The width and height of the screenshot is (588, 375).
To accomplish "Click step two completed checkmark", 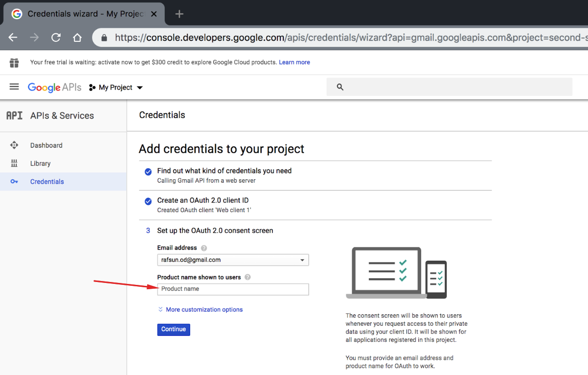I will pos(148,201).
